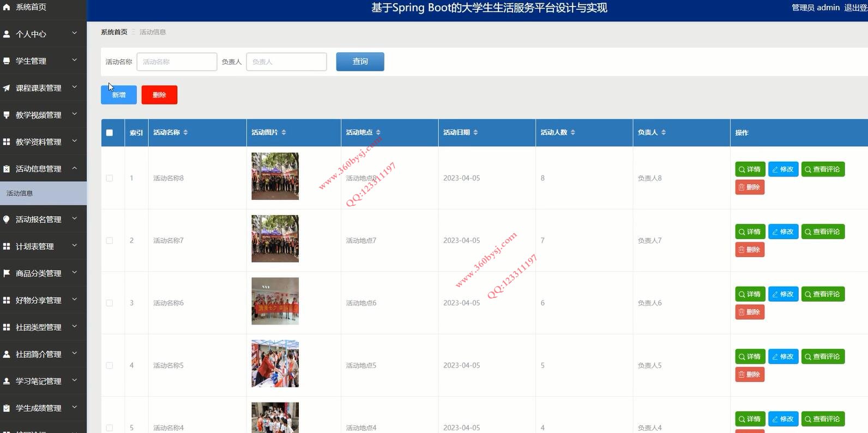Open activity image thumbnail for 活动名称6
This screenshot has width=868, height=433.
pyautogui.click(x=275, y=301)
